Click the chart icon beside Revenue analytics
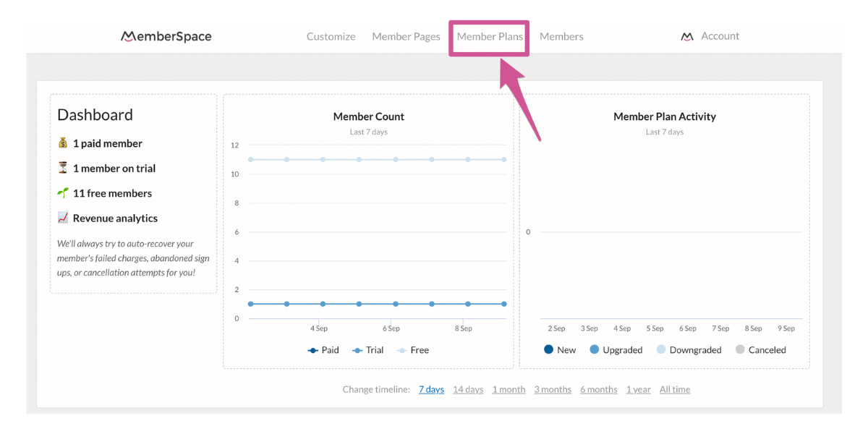Viewport: 868px width, 434px height. click(63, 218)
